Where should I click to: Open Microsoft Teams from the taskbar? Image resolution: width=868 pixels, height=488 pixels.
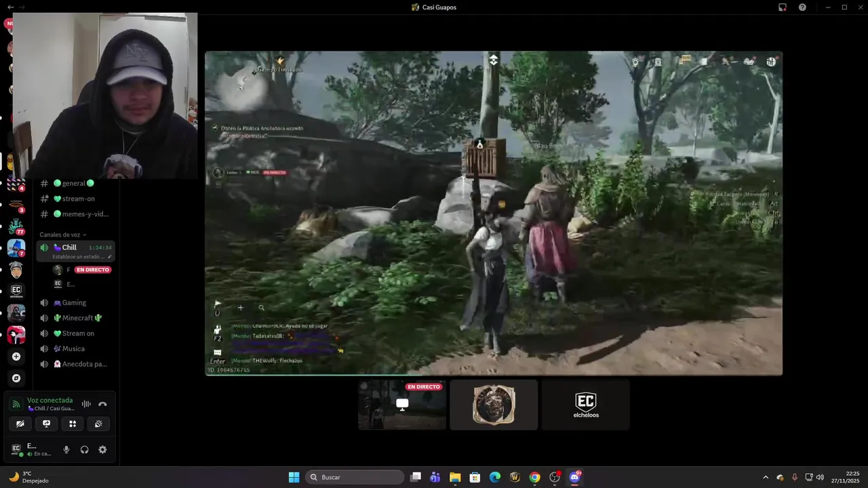[x=435, y=477]
